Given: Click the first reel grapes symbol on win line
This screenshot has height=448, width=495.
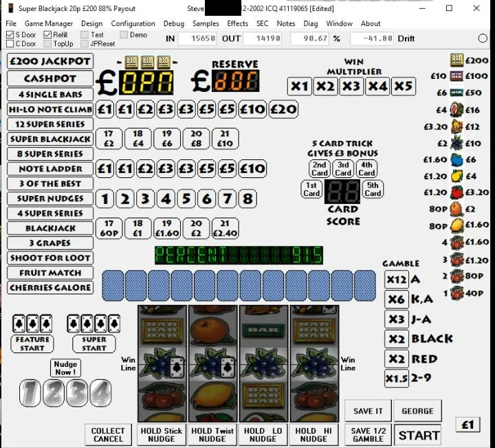Looking at the screenshot, I should [x=162, y=364].
